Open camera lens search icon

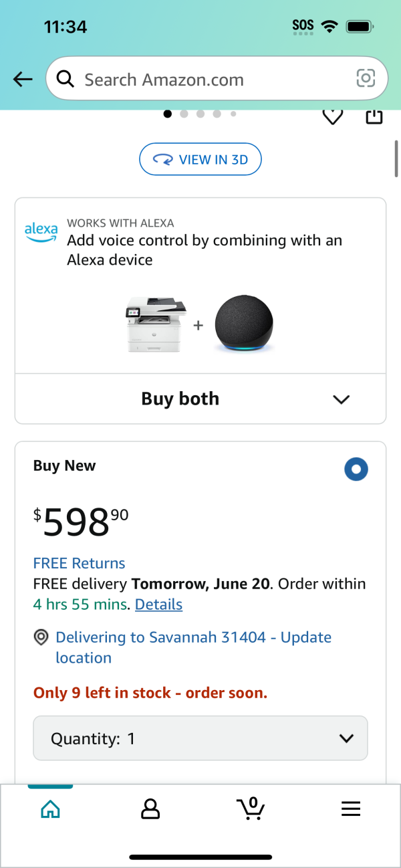pyautogui.click(x=366, y=79)
